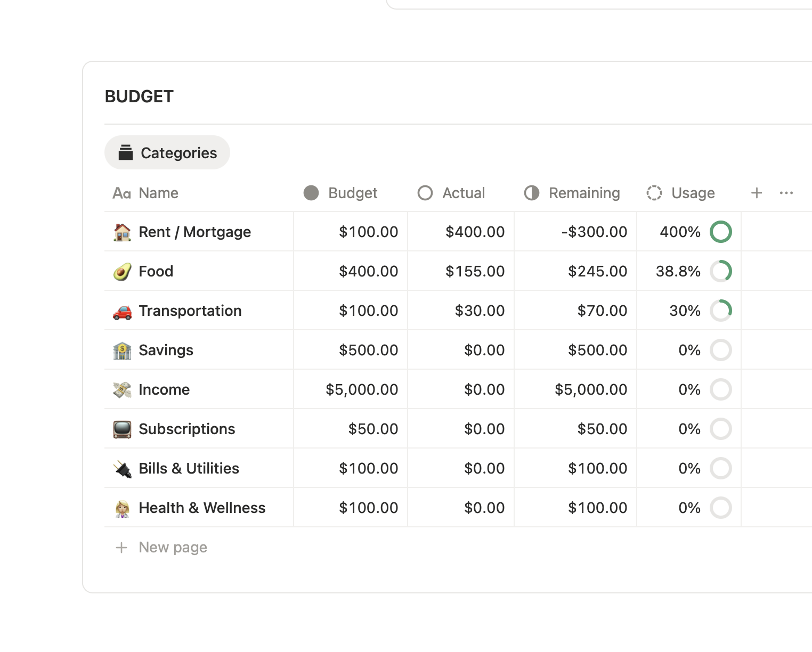Click the dashed circle icon on the Usage header
Viewport: 812px width, 652px height.
coord(654,193)
